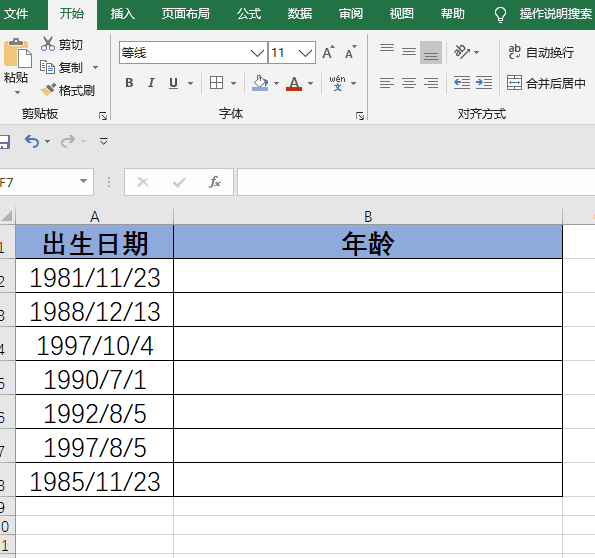The height and width of the screenshot is (558, 595).
Task: Switch to the Review (审阅) tab
Action: point(351,14)
